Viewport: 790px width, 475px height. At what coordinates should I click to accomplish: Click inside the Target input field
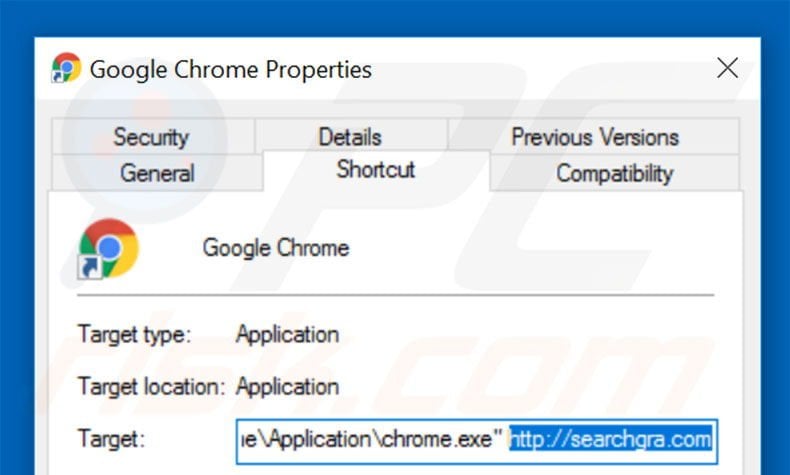pos(477,441)
